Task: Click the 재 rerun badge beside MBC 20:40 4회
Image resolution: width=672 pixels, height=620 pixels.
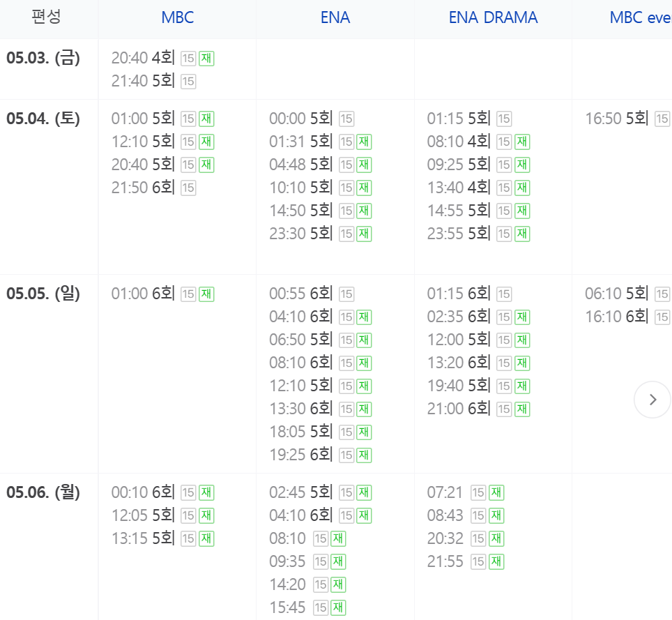Action: (206, 59)
